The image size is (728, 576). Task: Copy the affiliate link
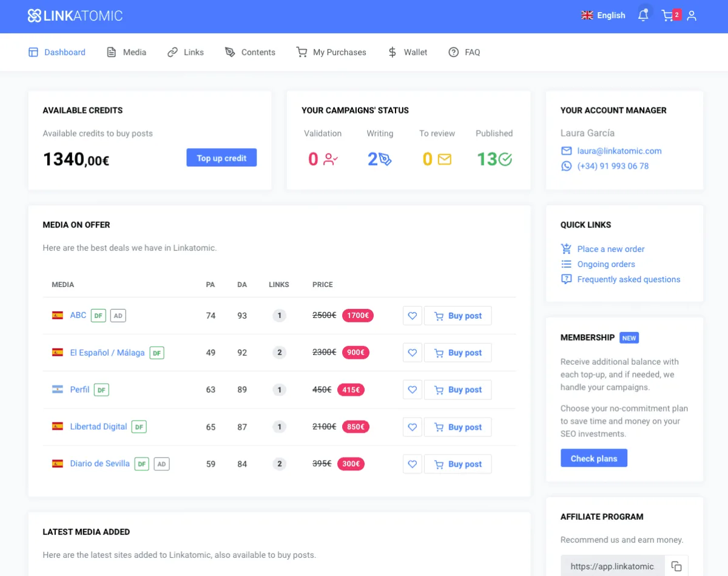point(676,566)
